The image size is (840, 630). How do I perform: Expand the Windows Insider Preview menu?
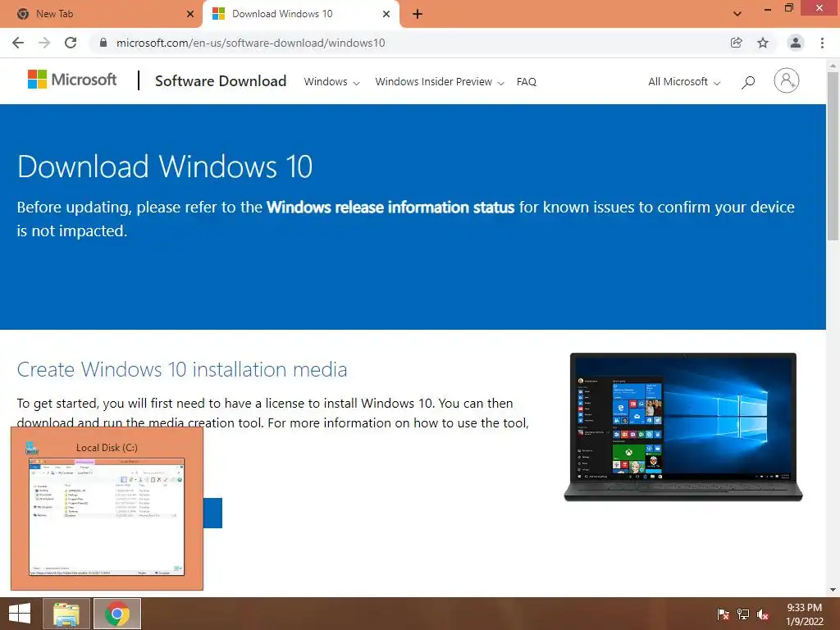click(x=440, y=82)
